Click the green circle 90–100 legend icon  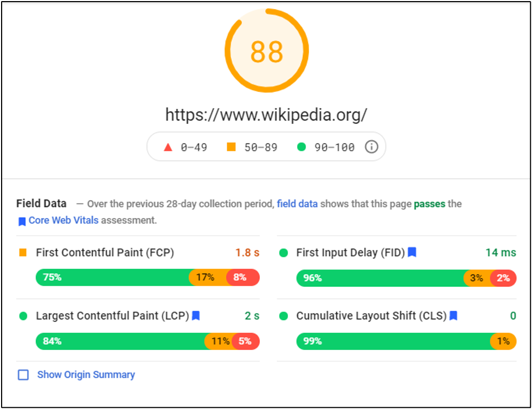point(301,147)
